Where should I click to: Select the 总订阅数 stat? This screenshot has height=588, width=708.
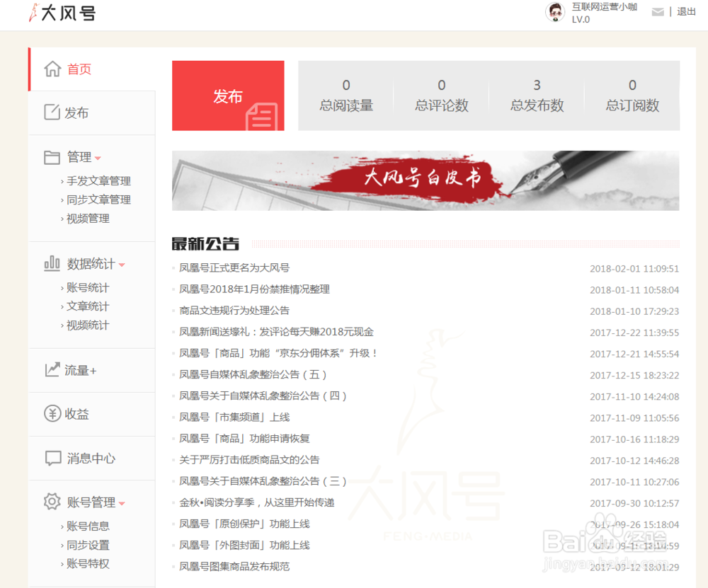[632, 96]
